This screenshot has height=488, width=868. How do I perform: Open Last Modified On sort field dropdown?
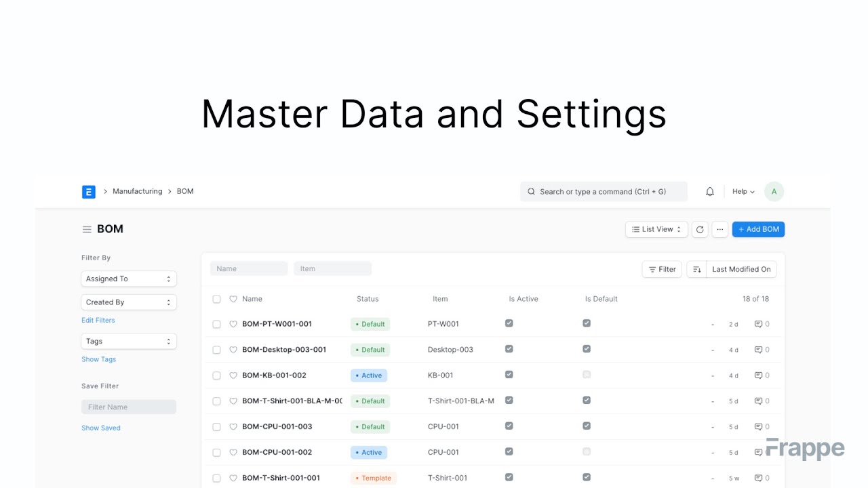741,269
